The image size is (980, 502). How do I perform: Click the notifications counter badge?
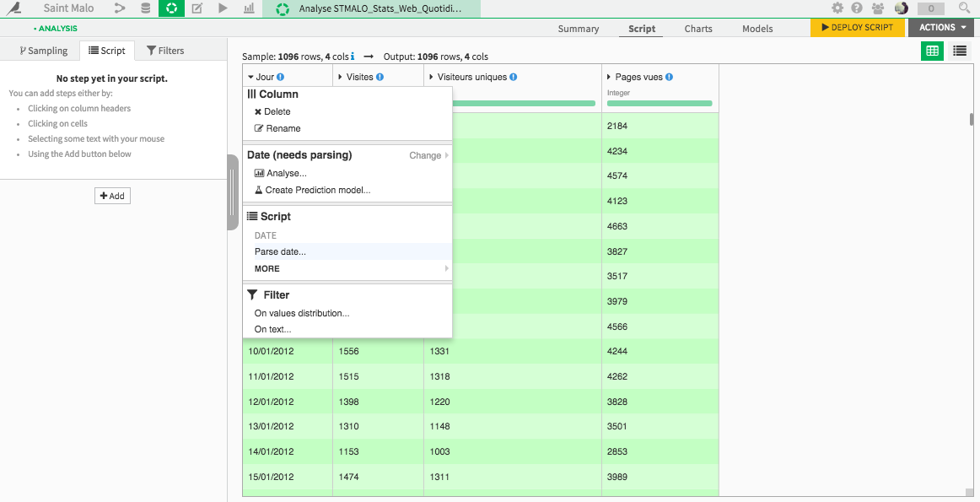click(931, 8)
